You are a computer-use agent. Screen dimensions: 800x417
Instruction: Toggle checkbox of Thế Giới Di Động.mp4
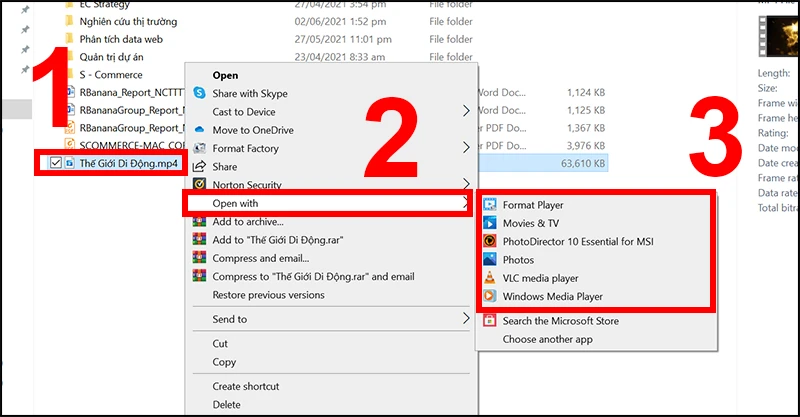pyautogui.click(x=56, y=163)
